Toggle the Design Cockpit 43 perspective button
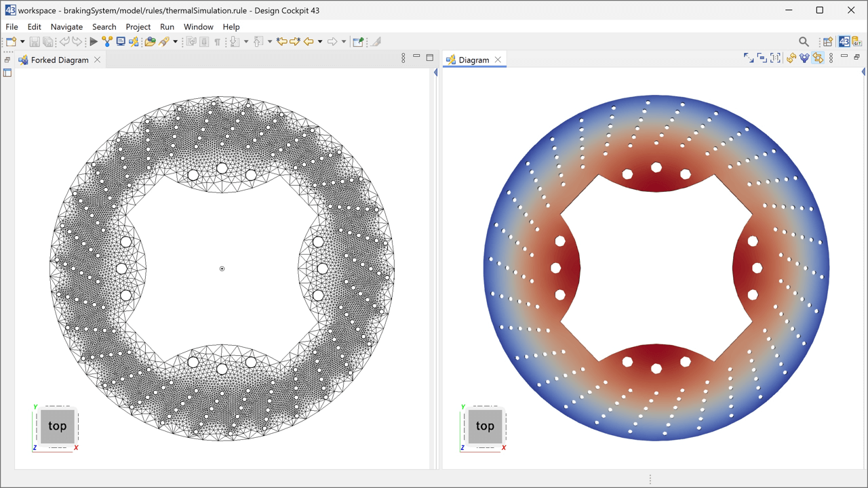Screen dimensions: 868x488 coord(844,42)
